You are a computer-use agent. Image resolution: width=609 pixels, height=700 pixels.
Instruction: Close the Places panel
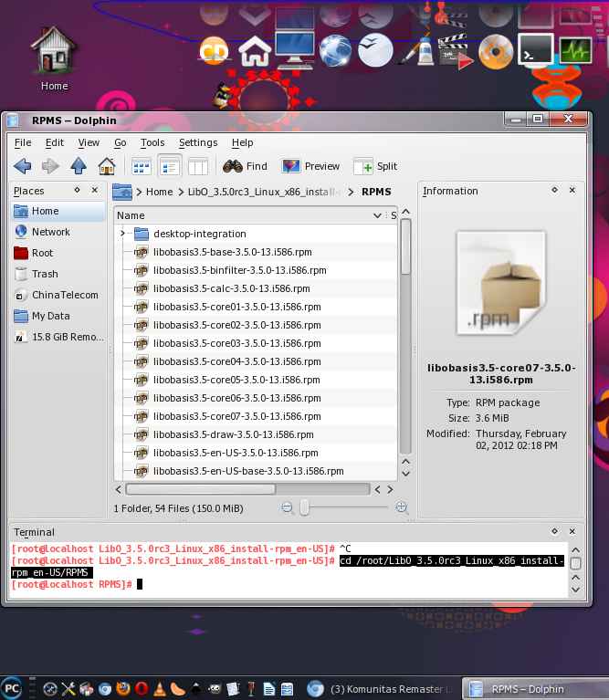[95, 190]
